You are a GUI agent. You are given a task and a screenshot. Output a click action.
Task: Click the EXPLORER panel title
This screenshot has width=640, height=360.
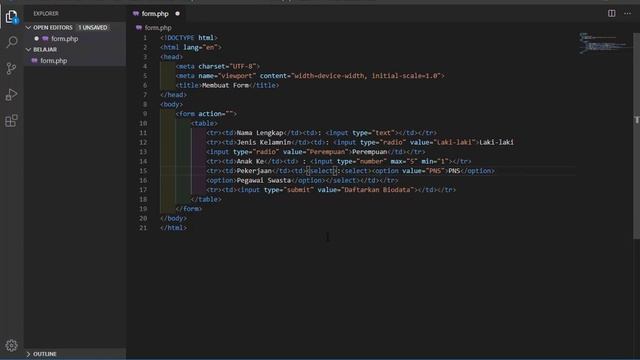[x=46, y=13]
